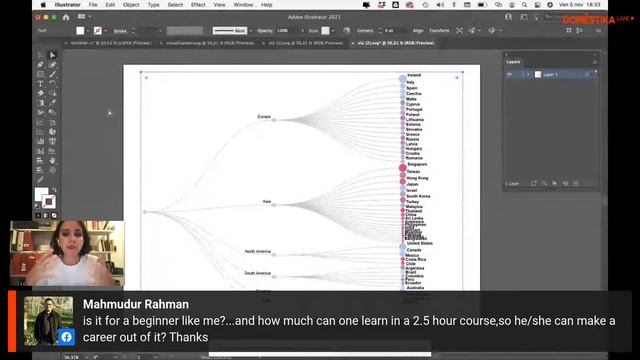Select the Hand tool
This screenshot has width=640, height=360.
tap(52, 160)
